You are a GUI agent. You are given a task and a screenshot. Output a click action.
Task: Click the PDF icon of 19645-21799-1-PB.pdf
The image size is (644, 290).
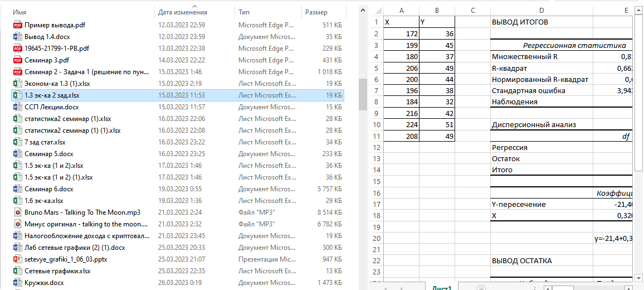17,49
